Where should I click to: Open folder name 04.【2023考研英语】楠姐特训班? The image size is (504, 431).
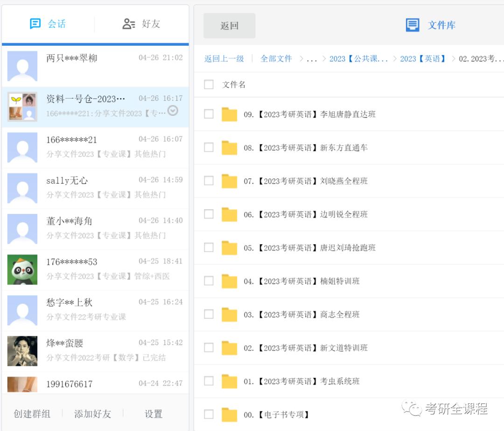[x=301, y=281]
